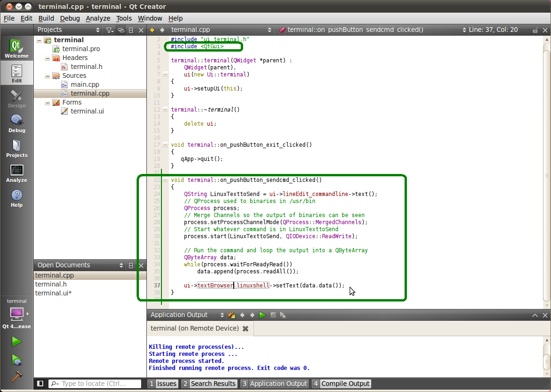
Task: Open terminal.ui* in Open Documents list
Action: (x=54, y=293)
